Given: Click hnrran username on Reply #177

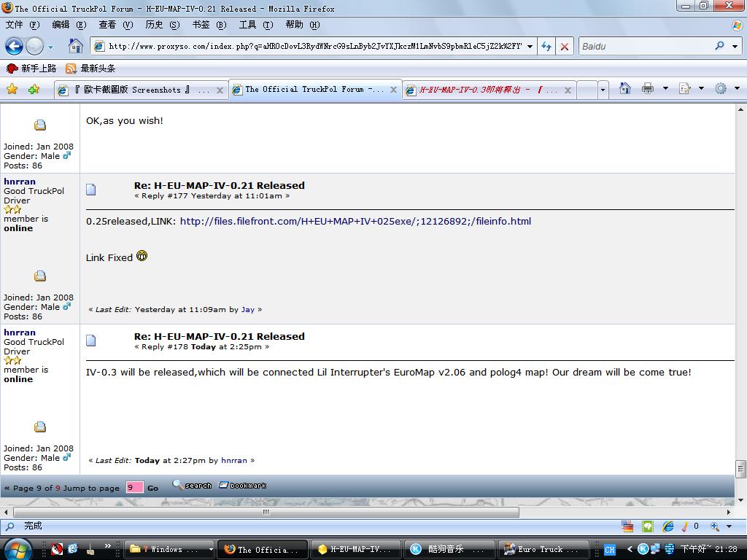Looking at the screenshot, I should pyautogui.click(x=20, y=182).
